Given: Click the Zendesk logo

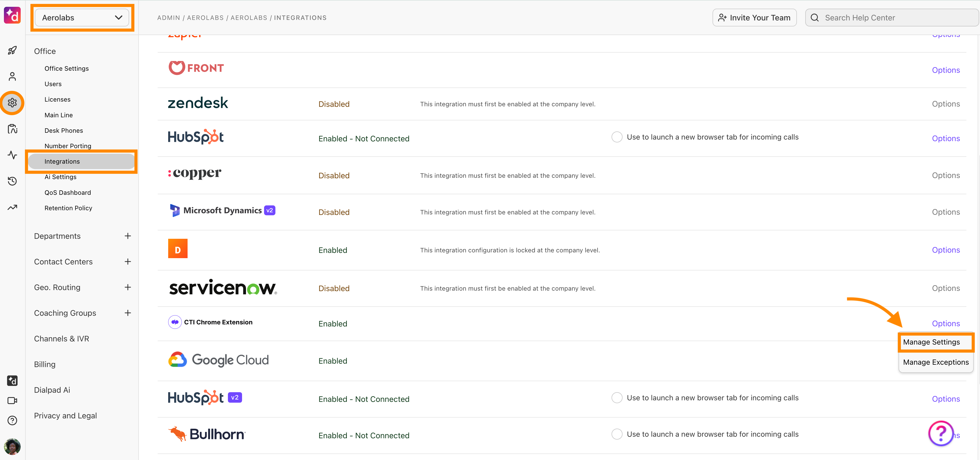Looking at the screenshot, I should click(x=198, y=103).
